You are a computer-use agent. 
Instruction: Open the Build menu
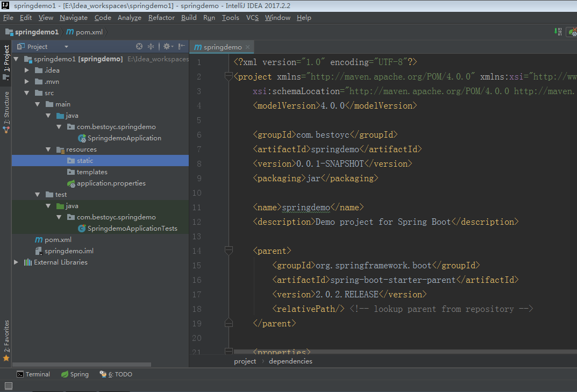point(189,18)
